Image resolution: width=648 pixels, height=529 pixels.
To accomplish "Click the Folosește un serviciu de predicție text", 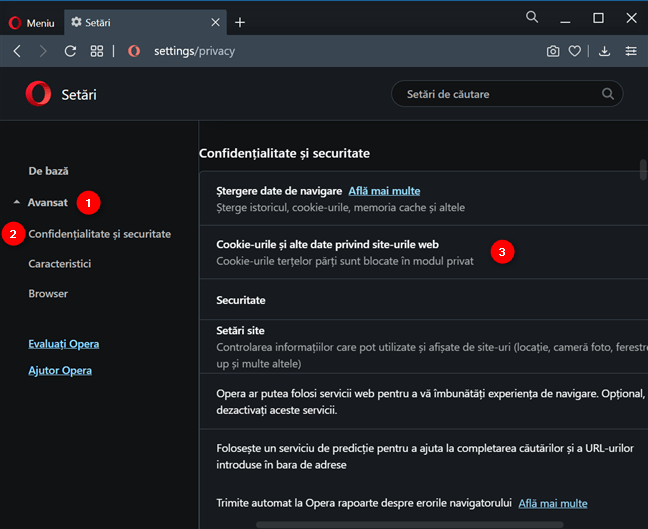I will pyautogui.click(x=425, y=456).
